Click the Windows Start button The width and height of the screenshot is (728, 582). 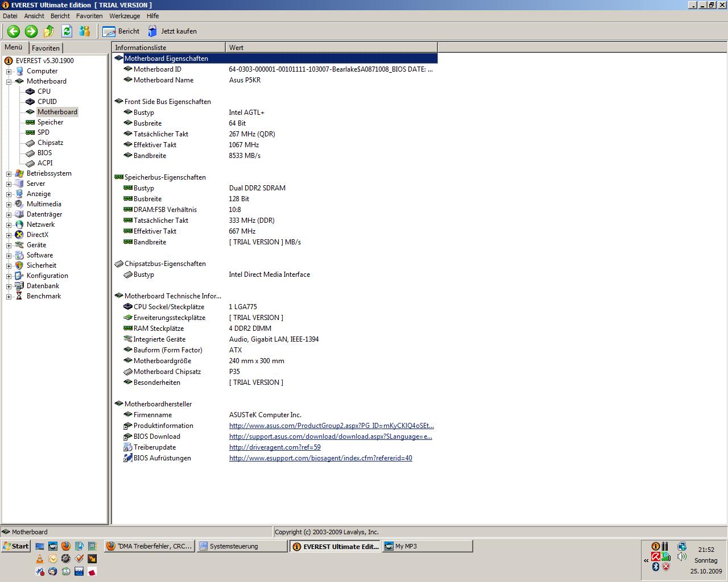click(x=16, y=546)
